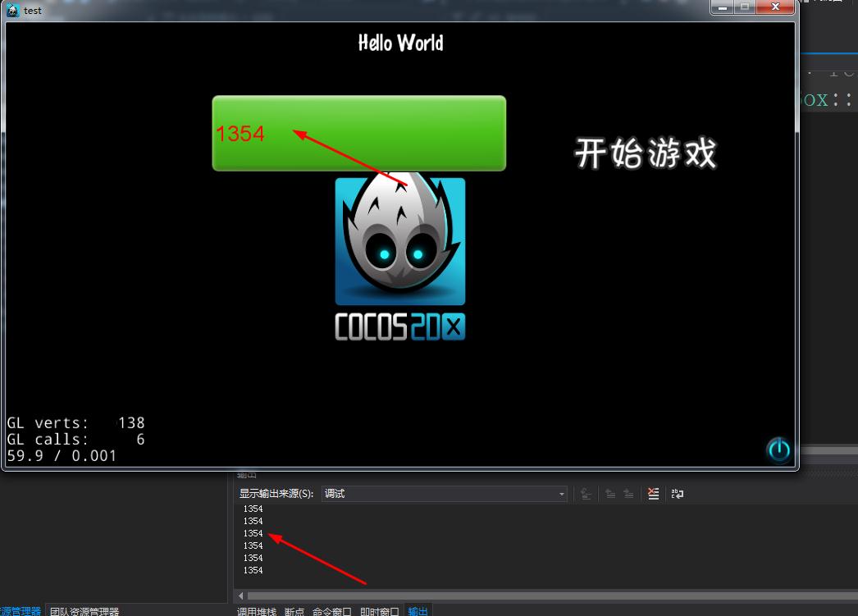Close the test game window

(775, 7)
